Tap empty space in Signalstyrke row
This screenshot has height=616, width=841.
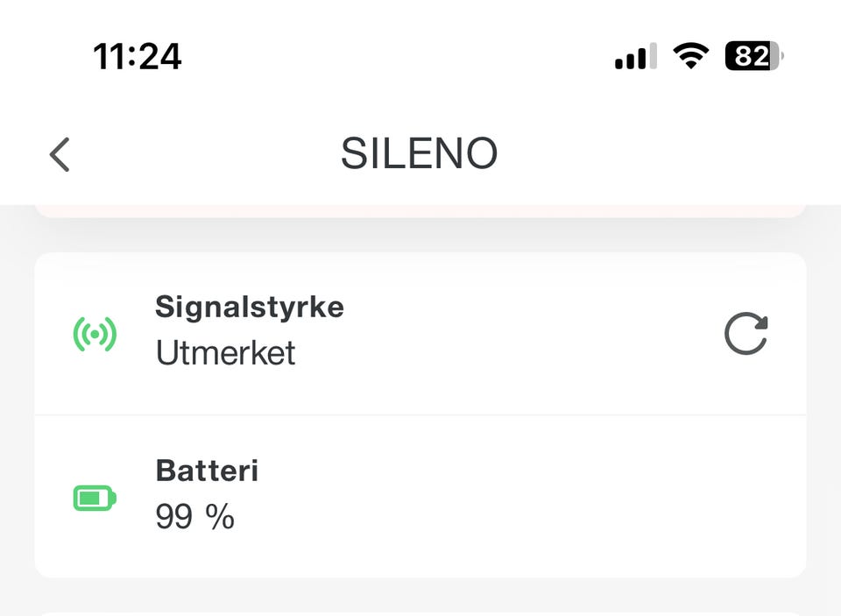tap(526, 333)
